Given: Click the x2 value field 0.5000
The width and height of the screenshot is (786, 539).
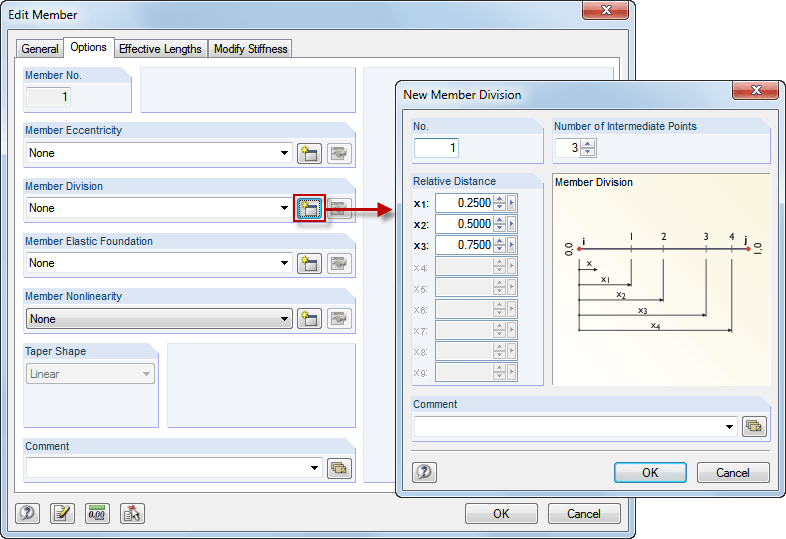Looking at the screenshot, I should coord(465,224).
